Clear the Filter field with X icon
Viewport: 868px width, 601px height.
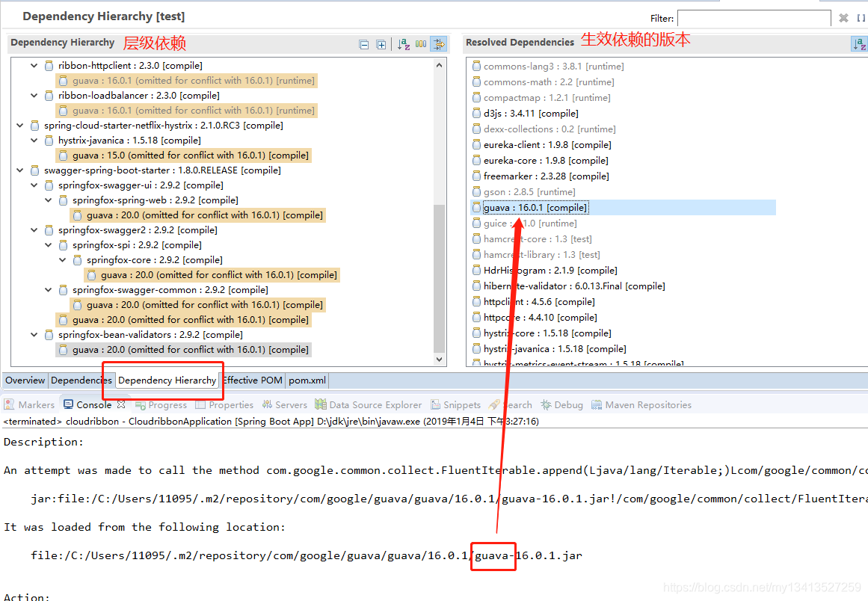click(843, 18)
